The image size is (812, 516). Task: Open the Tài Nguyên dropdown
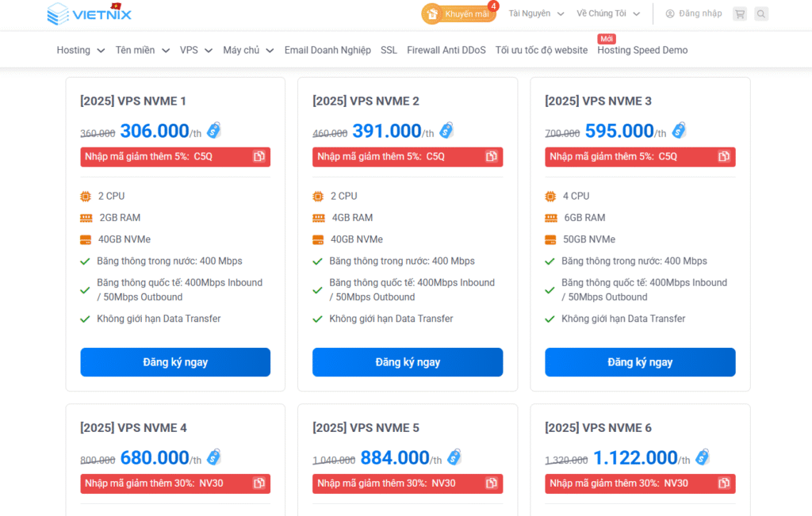pyautogui.click(x=536, y=13)
